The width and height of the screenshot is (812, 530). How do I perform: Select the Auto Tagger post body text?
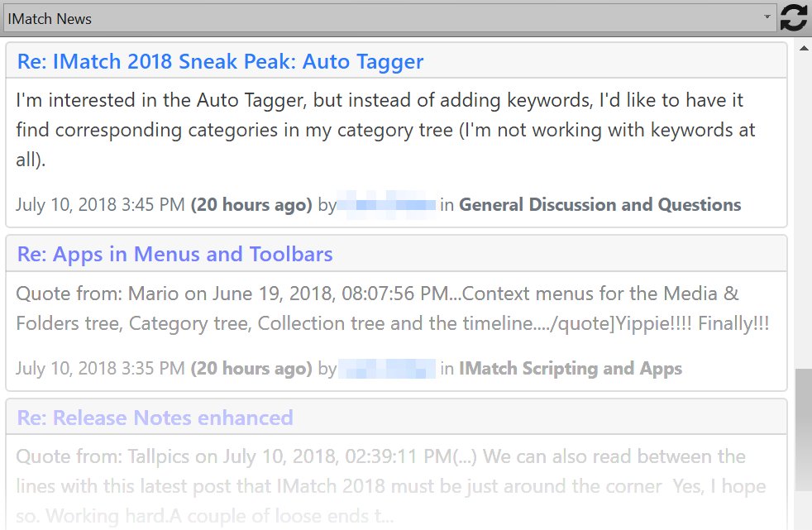pyautogui.click(x=386, y=129)
